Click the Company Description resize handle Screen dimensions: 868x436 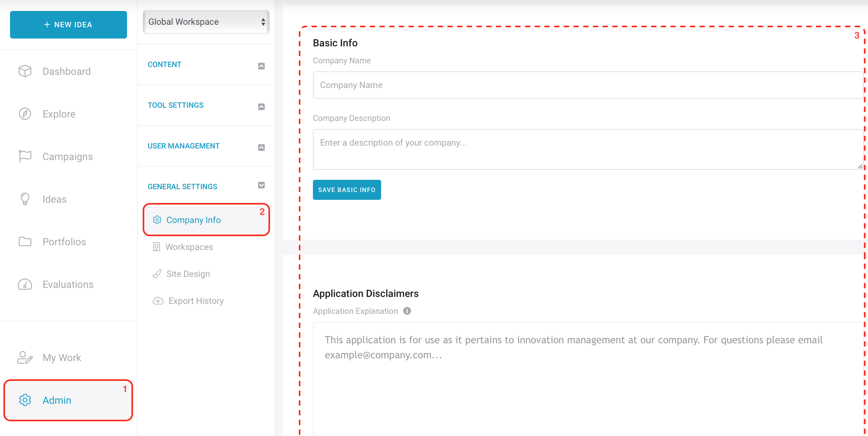pos(860,167)
